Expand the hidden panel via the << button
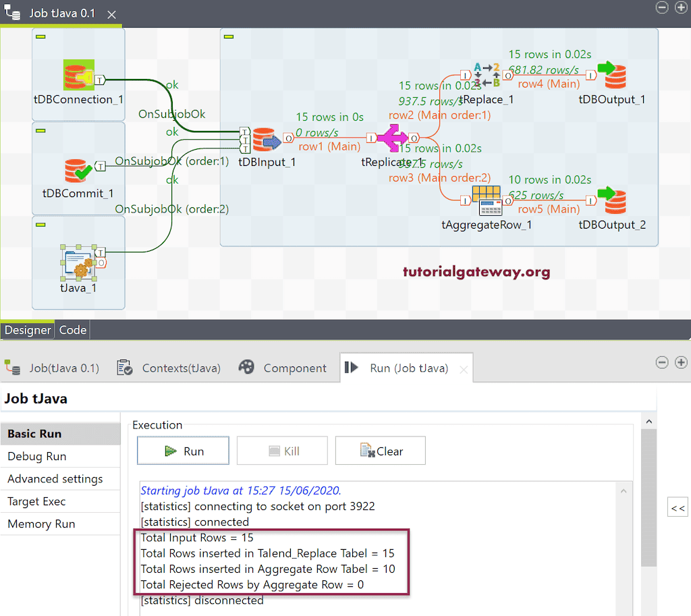This screenshot has height=616, width=691. [x=677, y=507]
